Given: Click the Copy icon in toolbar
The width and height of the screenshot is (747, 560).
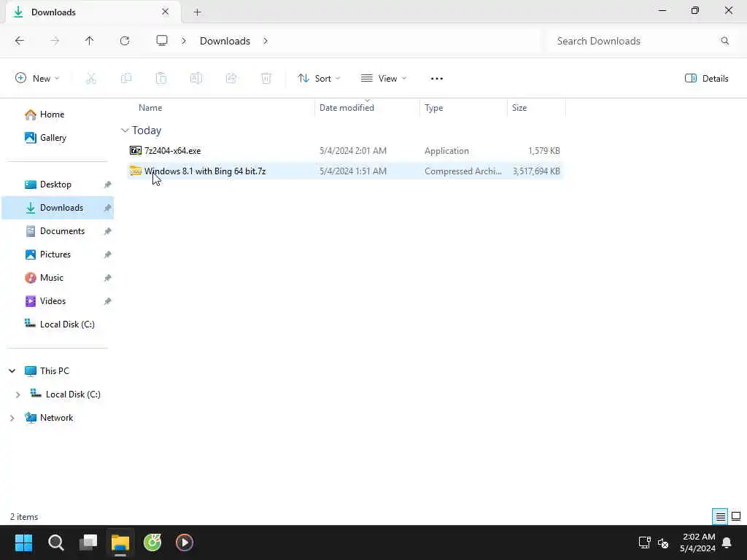Looking at the screenshot, I should [126, 79].
